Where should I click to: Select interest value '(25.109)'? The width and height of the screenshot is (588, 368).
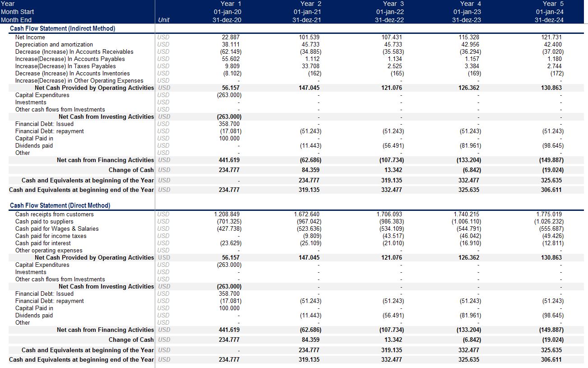click(310, 243)
